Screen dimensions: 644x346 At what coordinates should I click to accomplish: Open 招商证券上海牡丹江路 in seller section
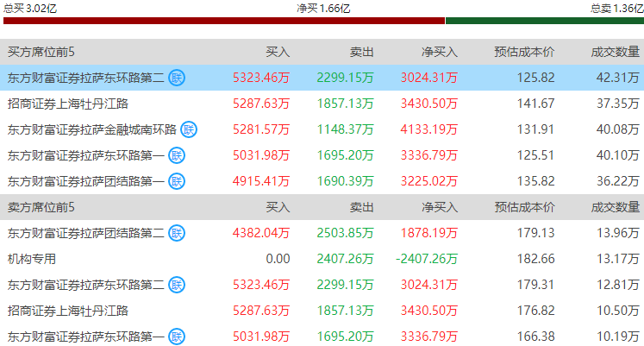click(x=68, y=311)
